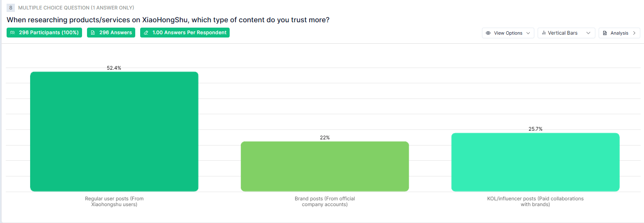This screenshot has width=644, height=223.
Task: Select the Brand posts bar
Action: click(325, 166)
